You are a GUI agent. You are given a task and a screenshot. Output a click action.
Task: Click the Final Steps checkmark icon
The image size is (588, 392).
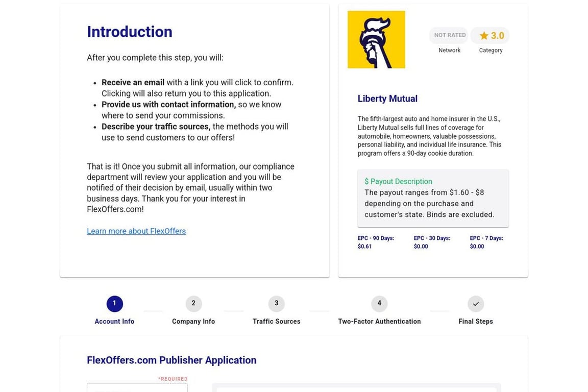point(475,304)
